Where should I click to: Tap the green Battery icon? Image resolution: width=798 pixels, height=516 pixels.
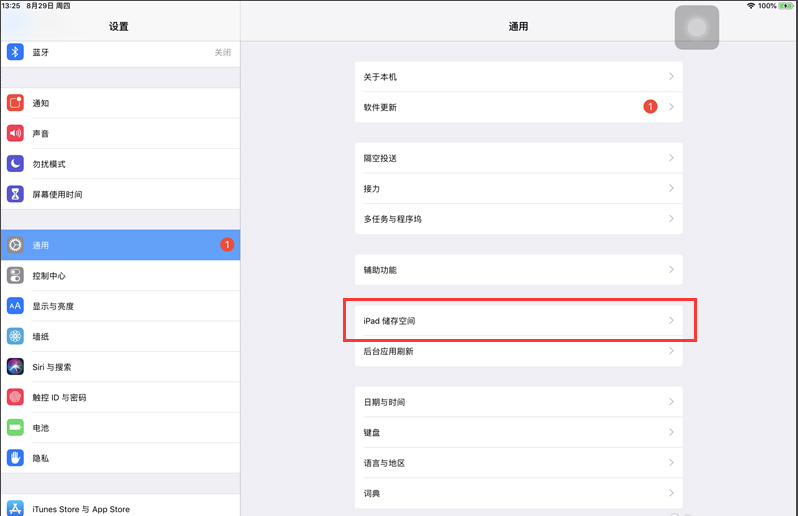coord(15,427)
